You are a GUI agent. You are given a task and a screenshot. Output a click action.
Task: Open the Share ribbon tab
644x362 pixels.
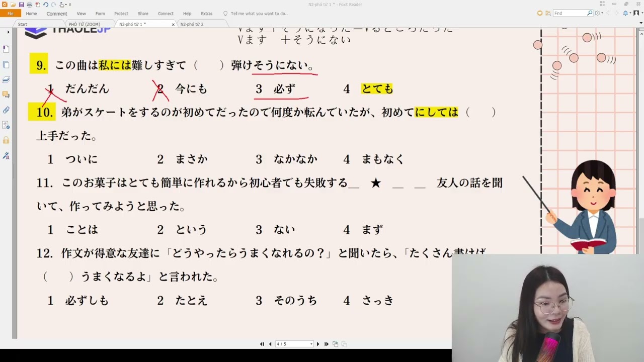[x=143, y=14]
